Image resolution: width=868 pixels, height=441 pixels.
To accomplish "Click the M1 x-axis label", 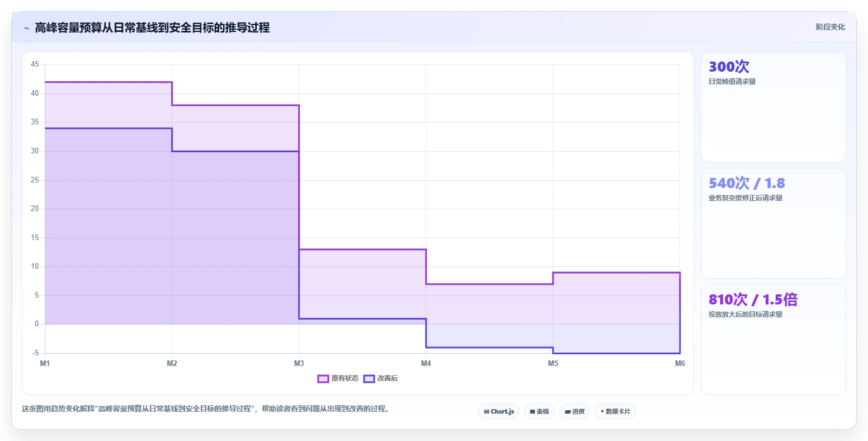I will [x=45, y=364].
